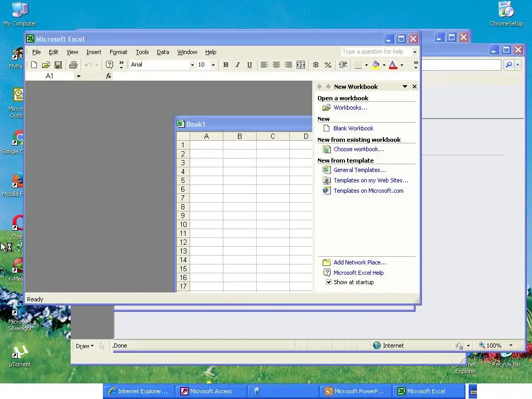Open the help question box dropdown arrow
The image size is (532, 399).
pyautogui.click(x=415, y=52)
